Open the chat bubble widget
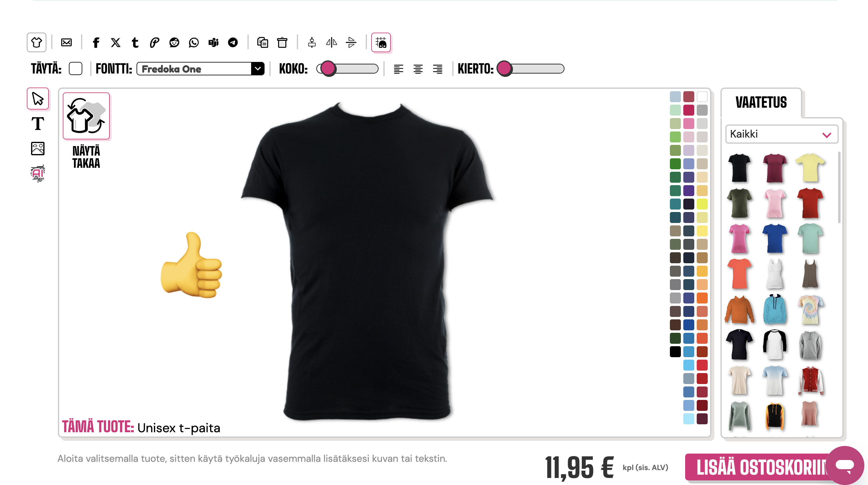 pos(845,465)
